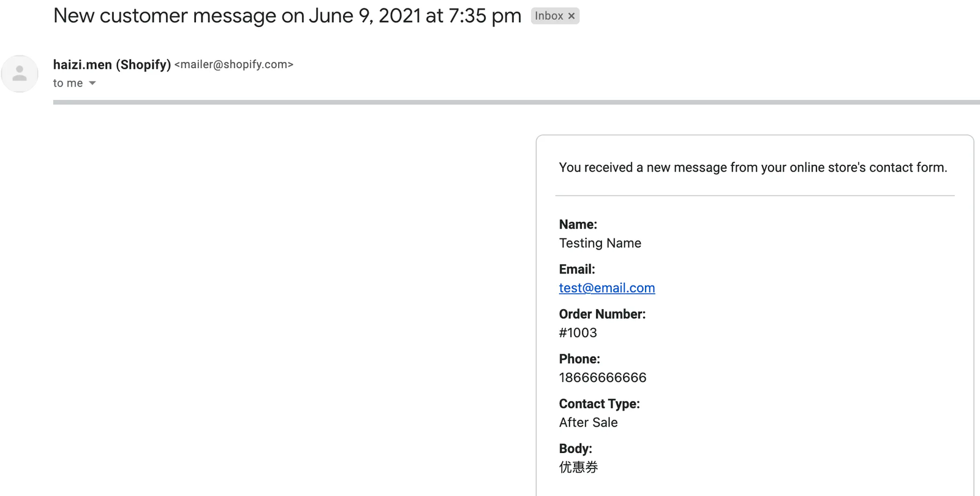Image resolution: width=980 pixels, height=496 pixels.
Task: Click the "Email:" field label
Action: pyautogui.click(x=577, y=270)
